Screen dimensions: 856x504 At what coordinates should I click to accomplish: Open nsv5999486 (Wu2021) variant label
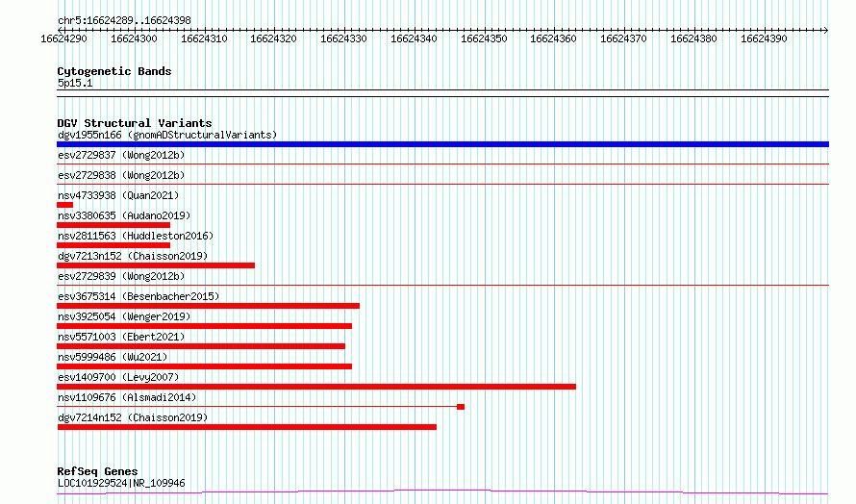[x=113, y=357]
